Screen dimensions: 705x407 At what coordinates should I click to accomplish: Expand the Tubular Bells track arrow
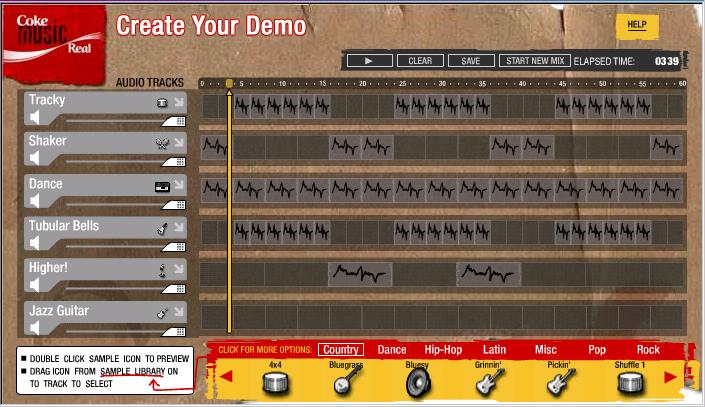pyautogui.click(x=179, y=227)
